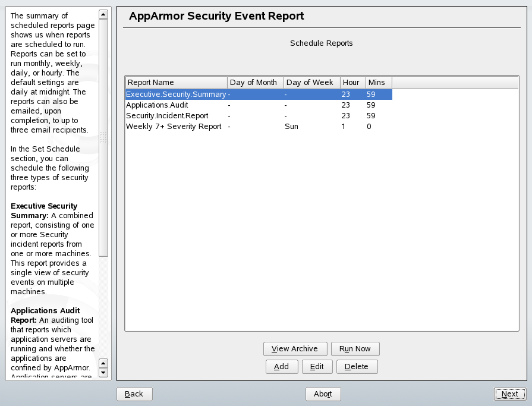This screenshot has height=406, width=532.
Task: Sort by the Report Name column
Action: click(176, 82)
